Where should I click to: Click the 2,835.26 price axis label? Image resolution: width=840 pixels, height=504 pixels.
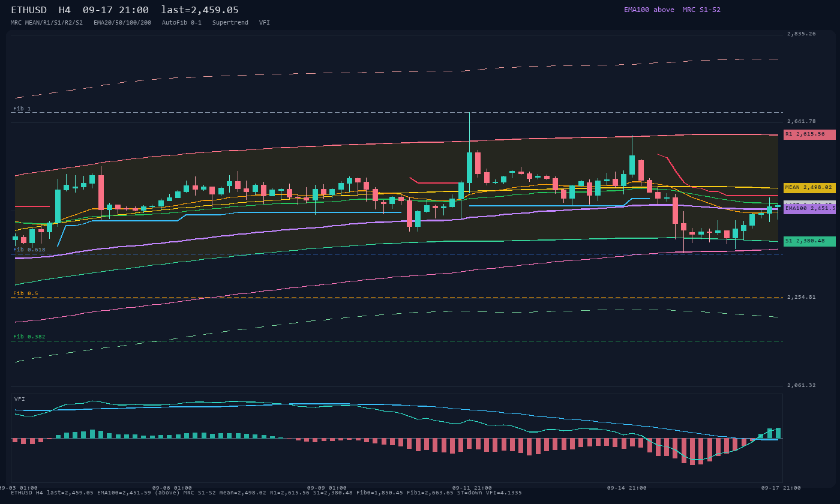(802, 34)
